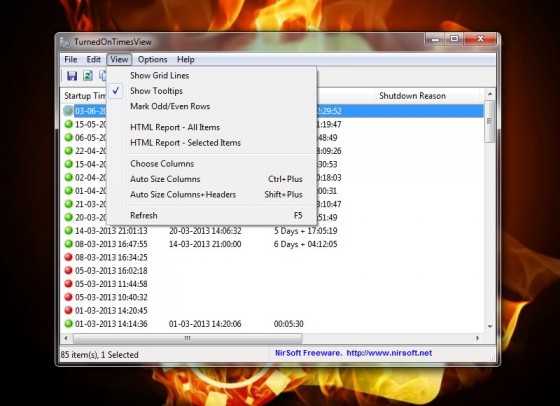The height and width of the screenshot is (406, 560).
Task: Click the red status dot for 08-03-2013 16:34:25
Action: click(x=68, y=257)
